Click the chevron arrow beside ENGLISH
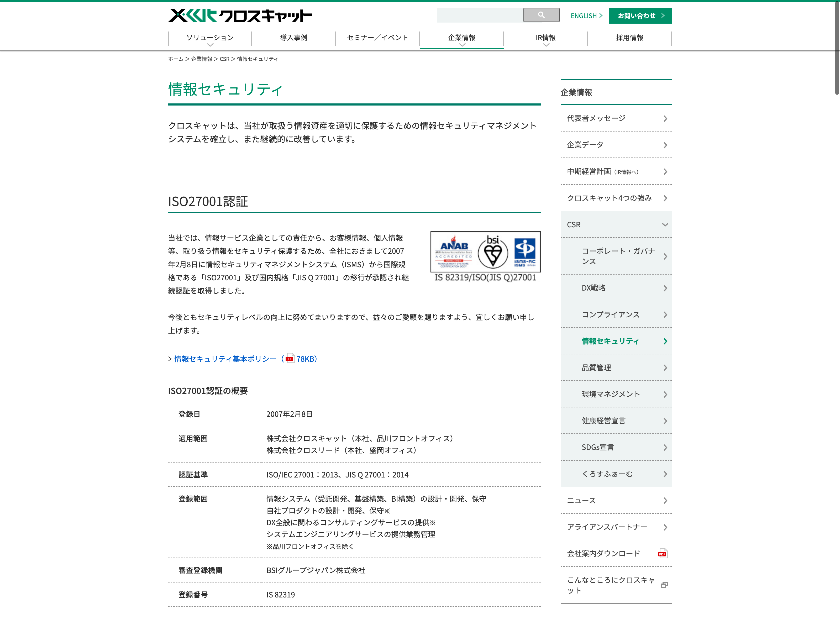The image size is (840, 630). pos(601,15)
